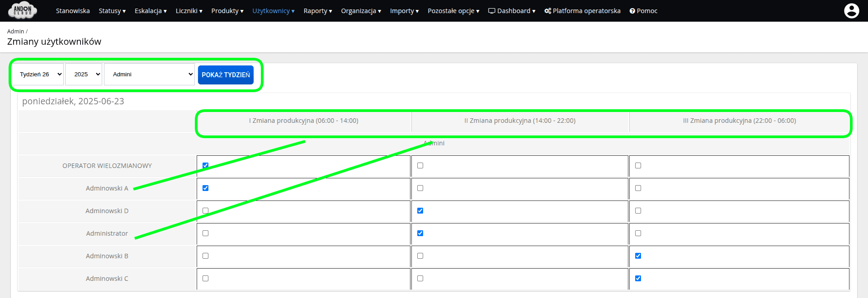
Task: Open the Stanowiska page
Action: click(x=73, y=11)
